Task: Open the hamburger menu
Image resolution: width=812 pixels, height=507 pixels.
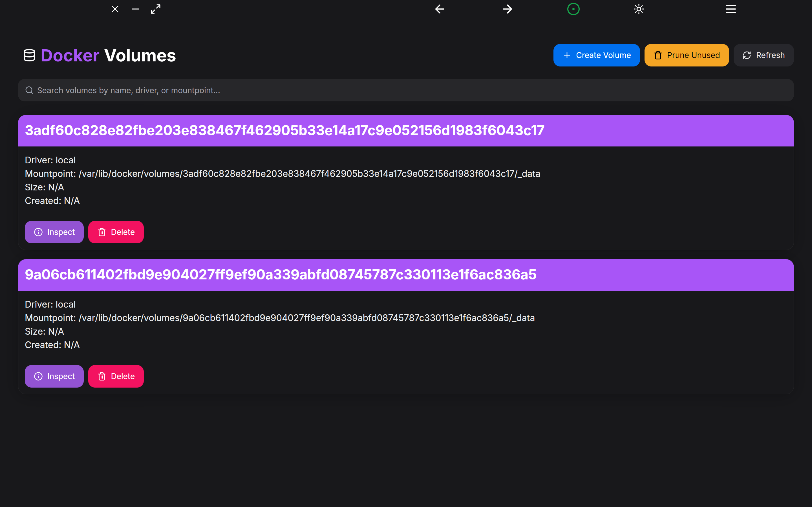Action: [731, 9]
